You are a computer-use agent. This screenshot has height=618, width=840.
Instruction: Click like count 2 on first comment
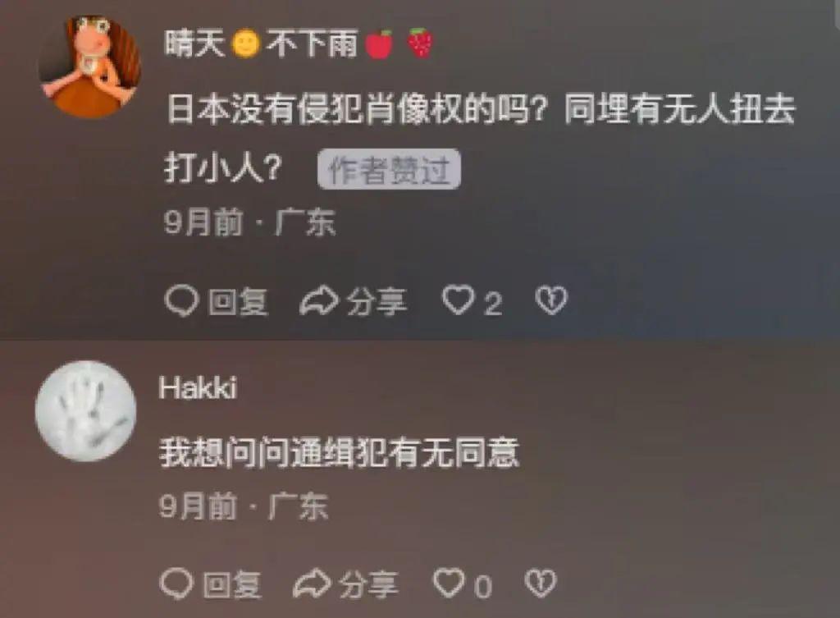point(493,304)
